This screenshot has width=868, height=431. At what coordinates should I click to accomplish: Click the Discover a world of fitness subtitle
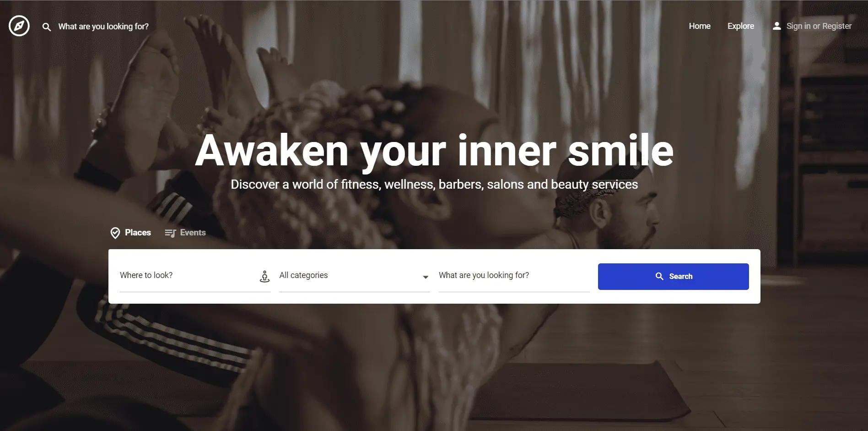tap(434, 184)
